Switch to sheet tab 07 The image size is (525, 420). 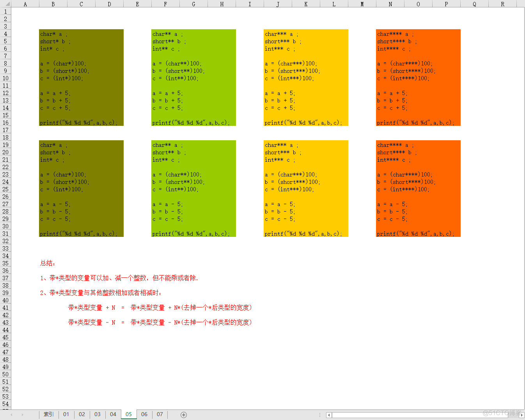point(160,414)
